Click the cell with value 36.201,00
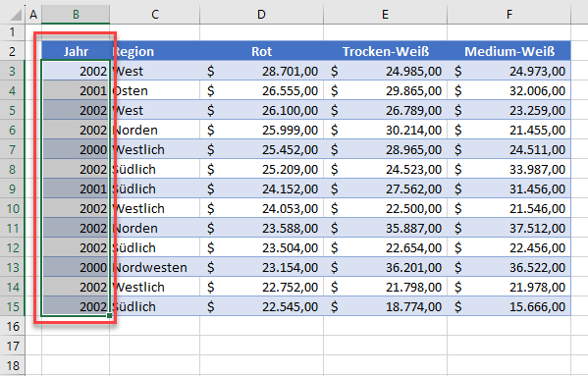Screen dimensions: 588x376 385,267
